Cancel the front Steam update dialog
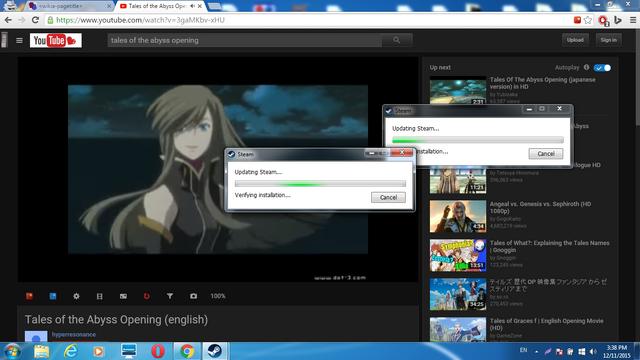 (x=388, y=197)
